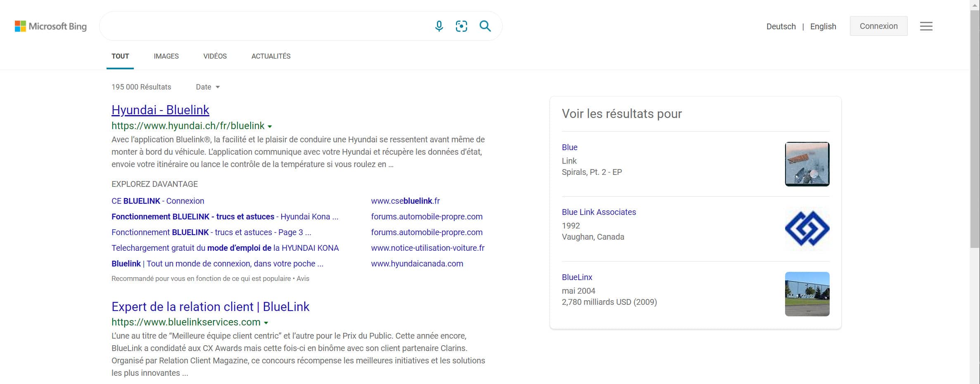Expand arrow next to bluelinkservices.com URL
Screen dimensions: 980x384
click(266, 323)
